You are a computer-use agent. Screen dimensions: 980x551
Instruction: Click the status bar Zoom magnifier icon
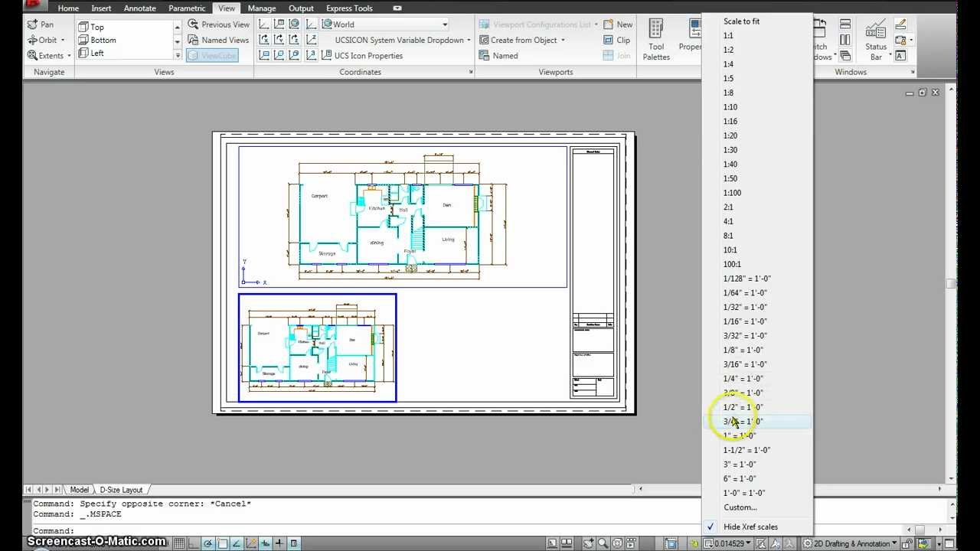[x=603, y=543]
